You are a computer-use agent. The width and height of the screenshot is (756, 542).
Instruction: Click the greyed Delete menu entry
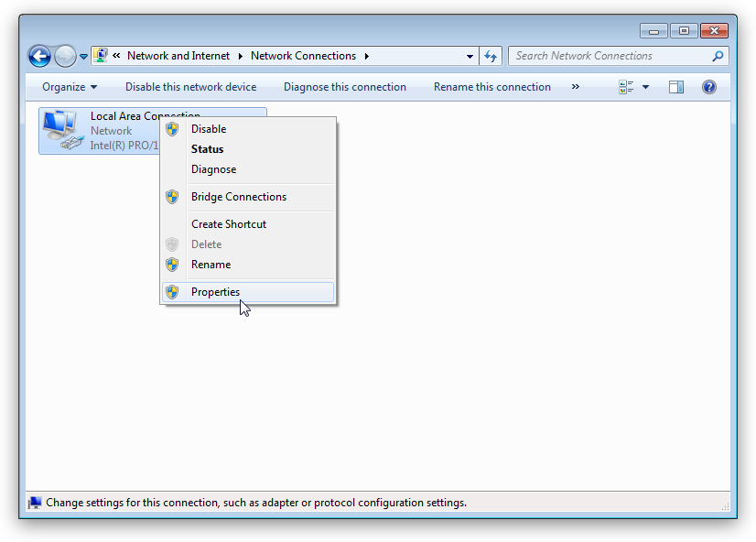(x=248, y=244)
